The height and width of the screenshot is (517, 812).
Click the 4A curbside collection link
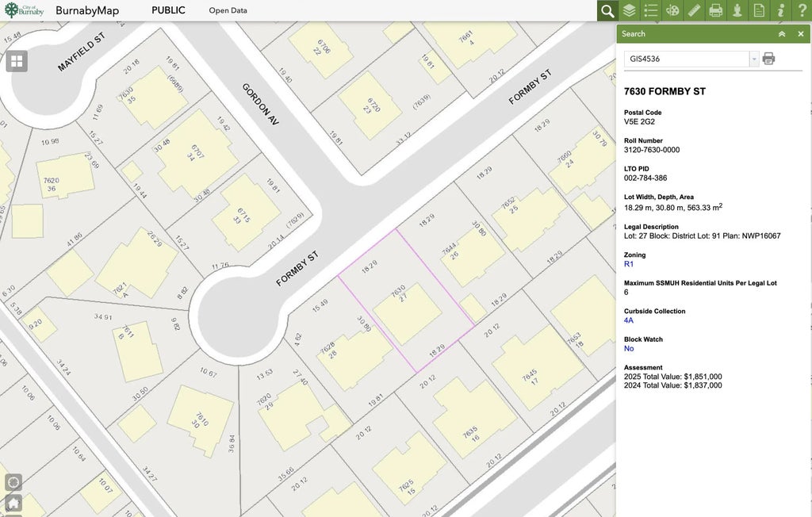point(629,320)
